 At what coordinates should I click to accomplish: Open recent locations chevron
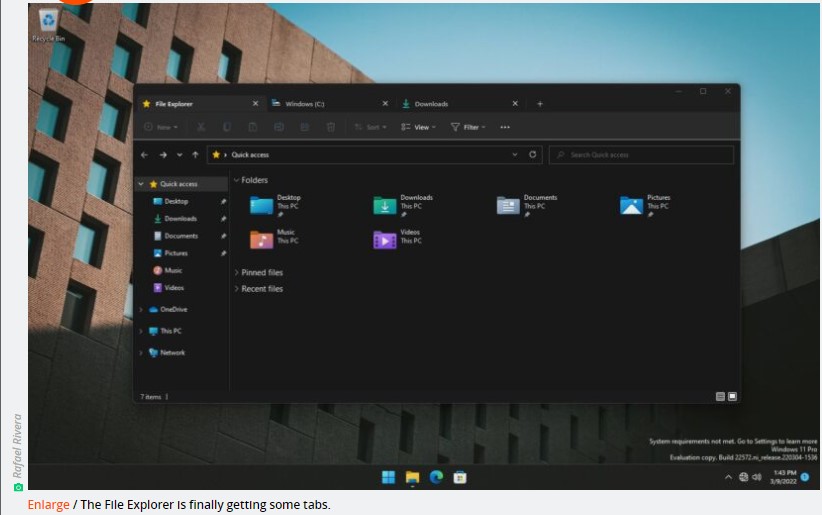(180, 155)
